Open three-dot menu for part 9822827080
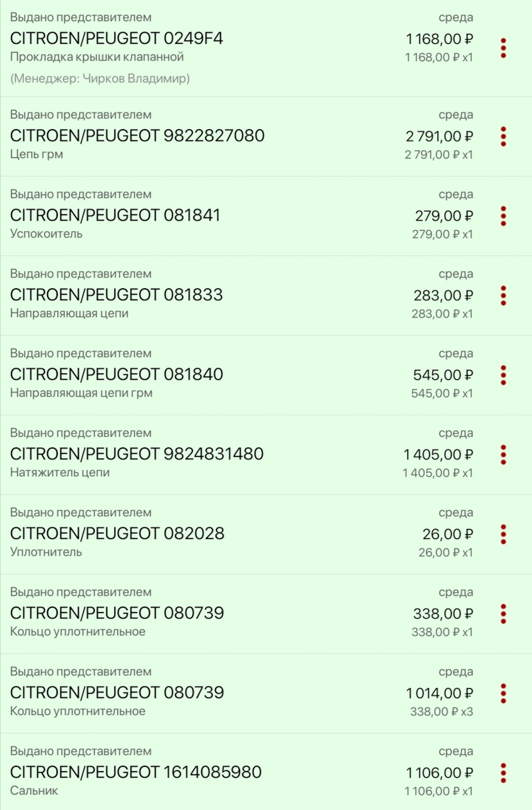This screenshot has width=532, height=810. tap(503, 136)
